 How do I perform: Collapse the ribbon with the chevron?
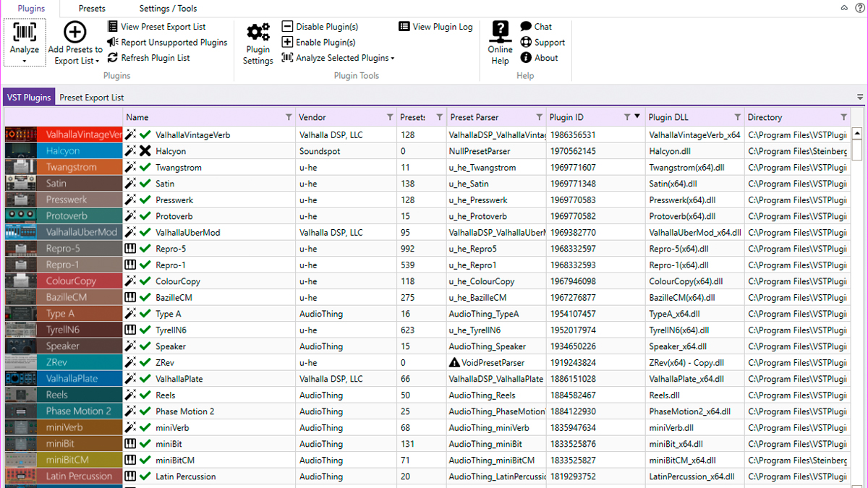[843, 8]
